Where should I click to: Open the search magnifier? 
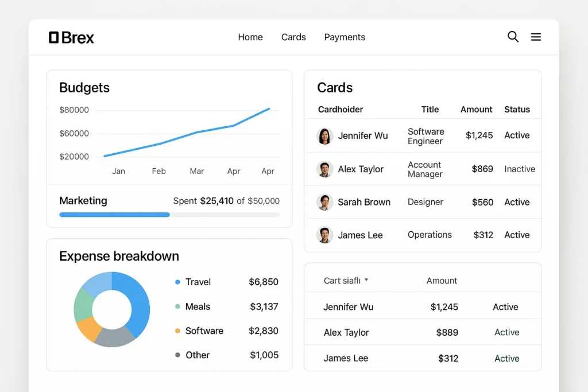point(513,36)
